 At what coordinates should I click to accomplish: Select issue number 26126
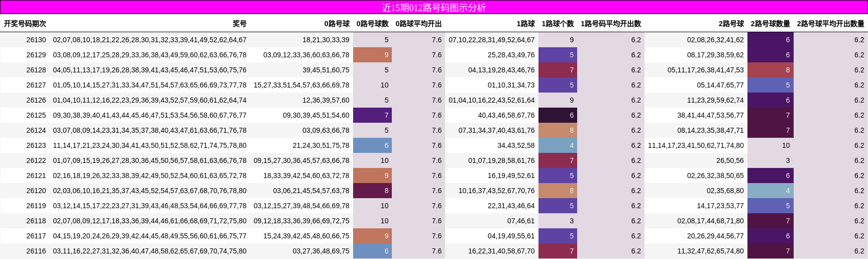(36, 100)
